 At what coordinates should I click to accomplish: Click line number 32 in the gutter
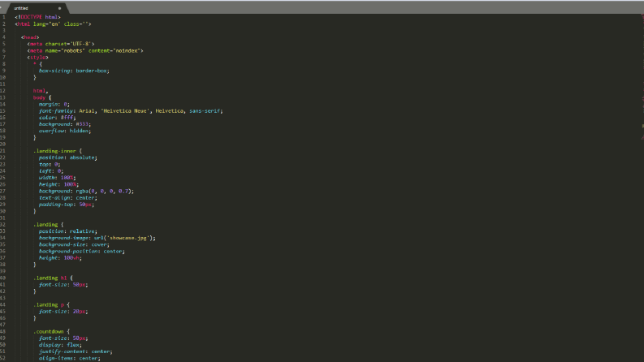pos(3,225)
